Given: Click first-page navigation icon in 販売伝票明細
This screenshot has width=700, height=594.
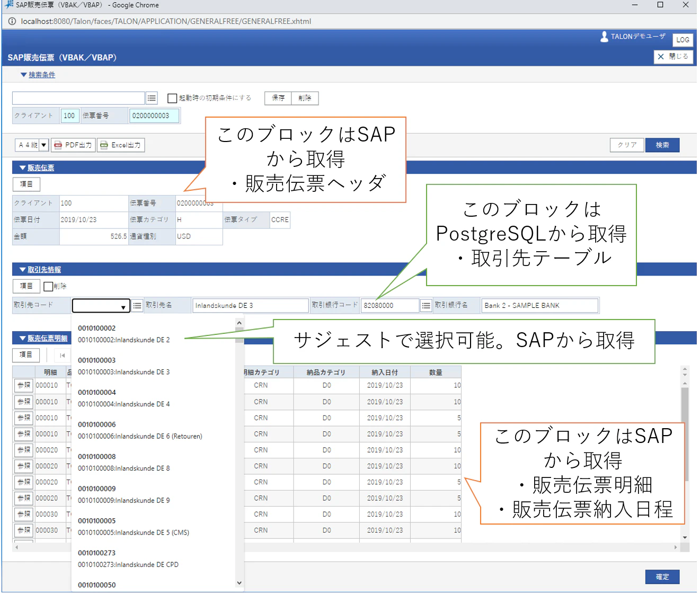Looking at the screenshot, I should (63, 355).
